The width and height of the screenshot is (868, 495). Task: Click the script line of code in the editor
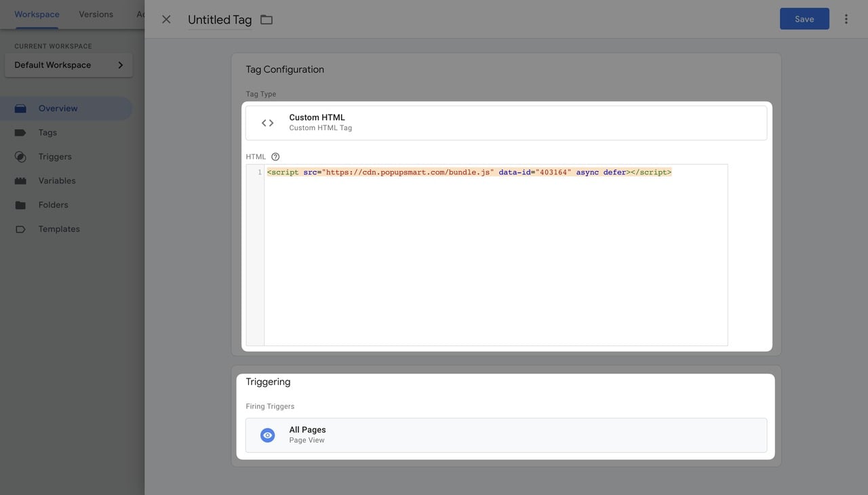coord(469,172)
